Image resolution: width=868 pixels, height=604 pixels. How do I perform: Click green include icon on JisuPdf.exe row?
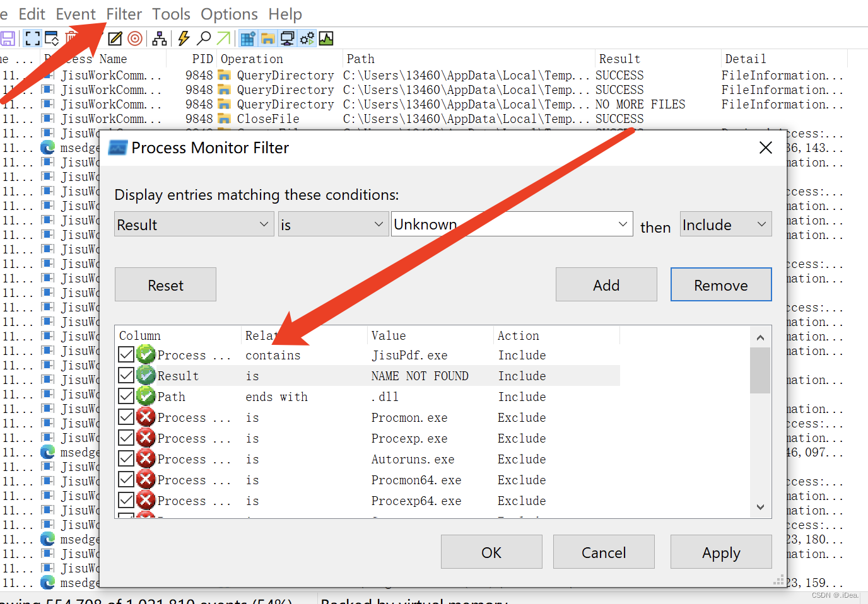click(146, 354)
